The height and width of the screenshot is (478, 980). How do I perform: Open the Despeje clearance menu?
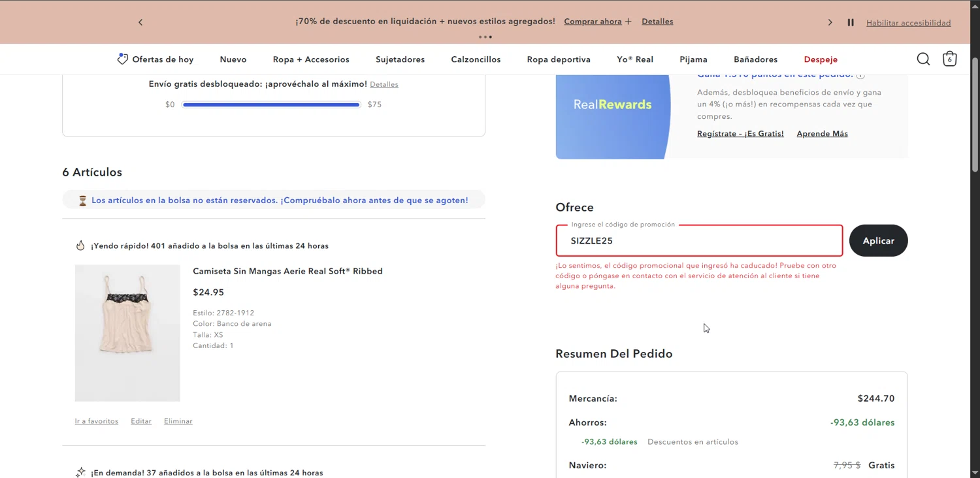(821, 59)
